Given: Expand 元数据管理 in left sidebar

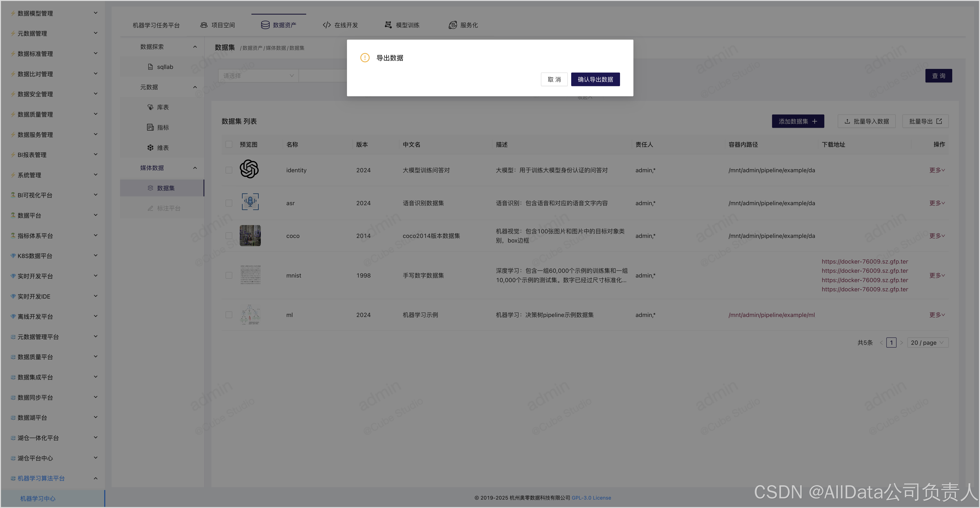Looking at the screenshot, I should coord(53,33).
